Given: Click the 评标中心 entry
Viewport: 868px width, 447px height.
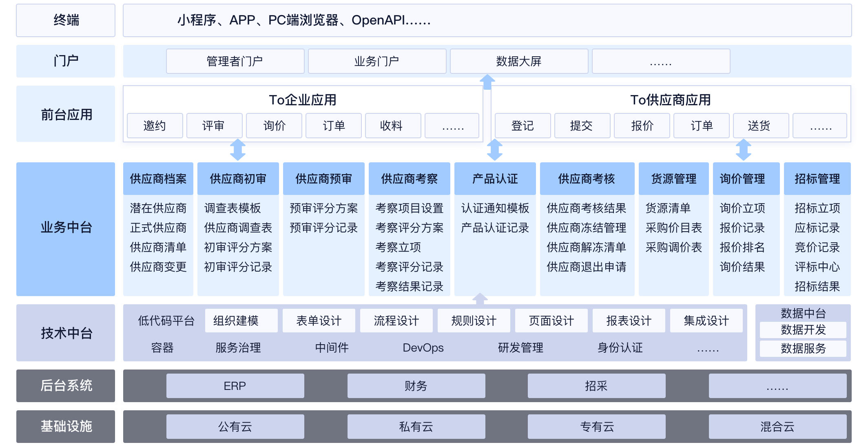Looking at the screenshot, I should coord(817,267).
